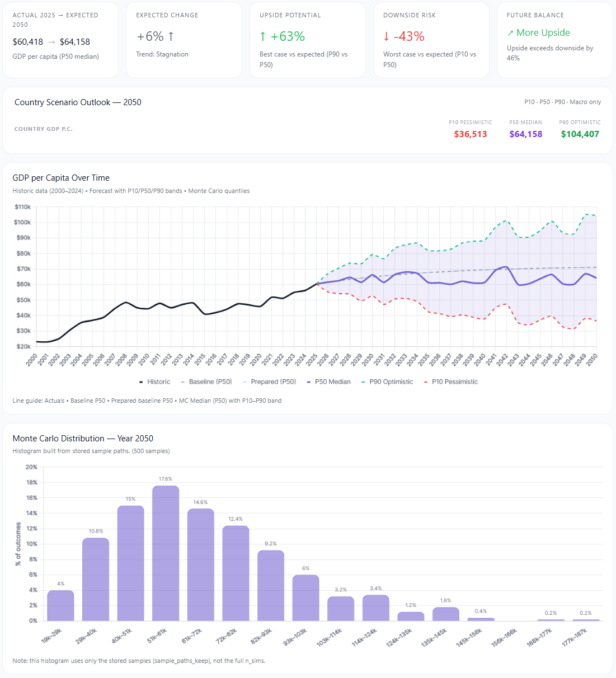Screen dimensions: 616x678
Task: Click the diagonal arrow before More Upside
Action: coord(510,33)
